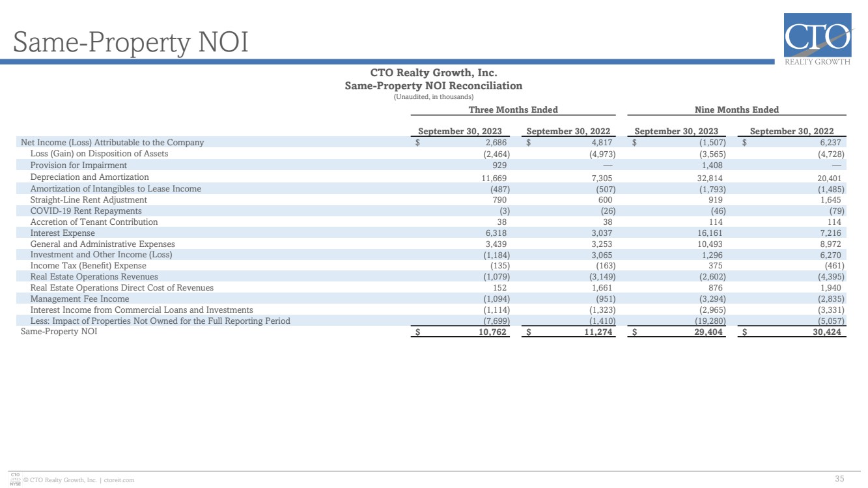Click Interest Income from Commercial Loans and Investments label
The image size is (868, 488).
point(141,310)
